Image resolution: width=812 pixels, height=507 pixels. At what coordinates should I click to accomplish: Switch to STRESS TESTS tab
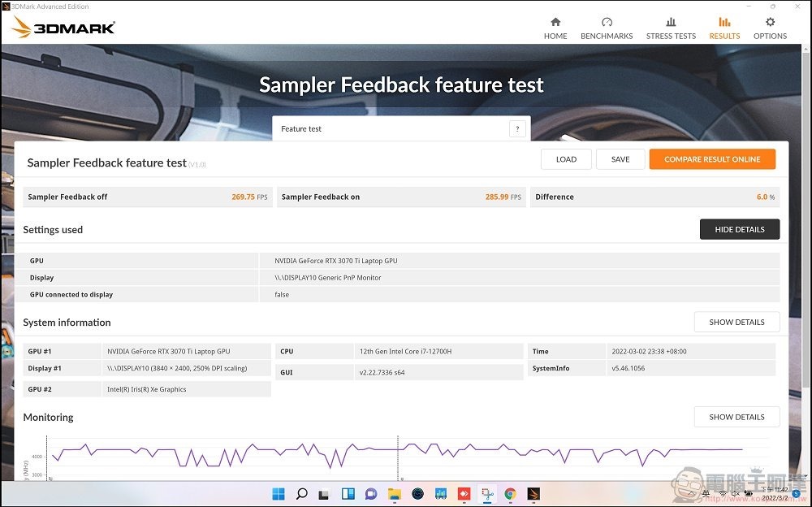(671, 28)
